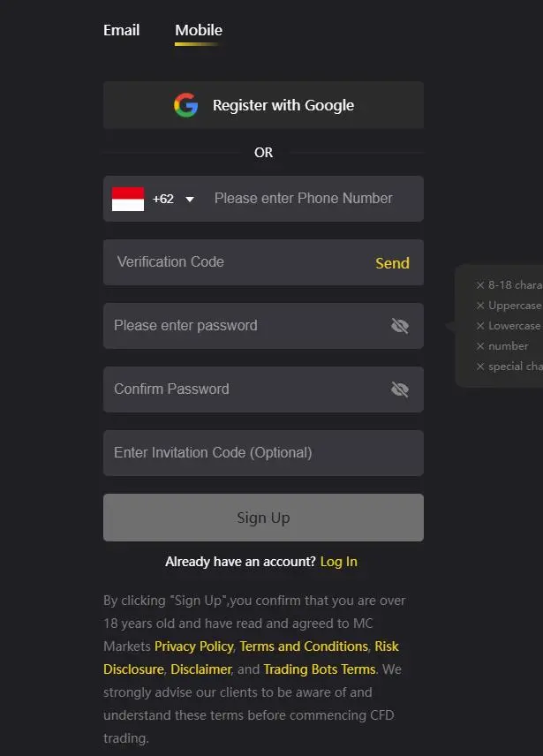
Task: Switch to the Email tab
Action: click(x=122, y=30)
